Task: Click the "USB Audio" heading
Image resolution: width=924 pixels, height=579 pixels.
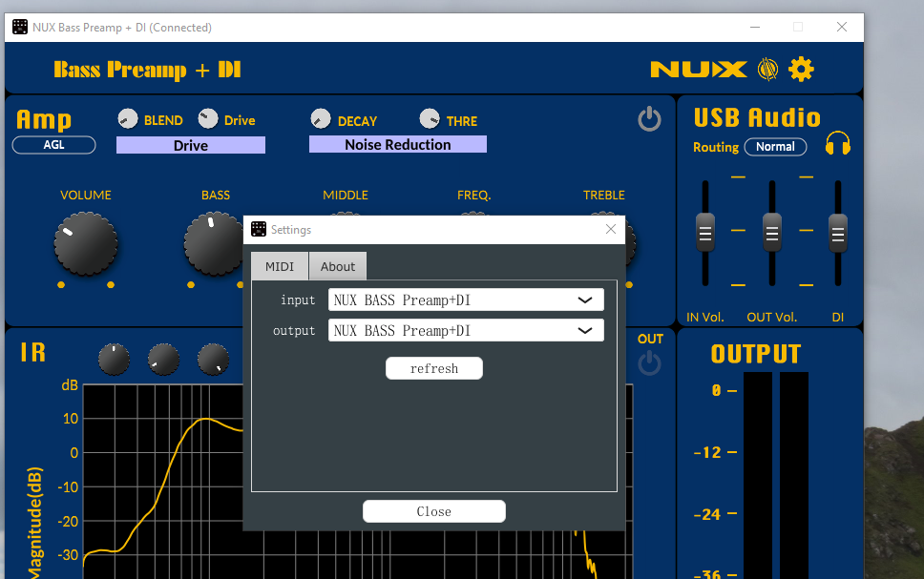Action: 757,117
